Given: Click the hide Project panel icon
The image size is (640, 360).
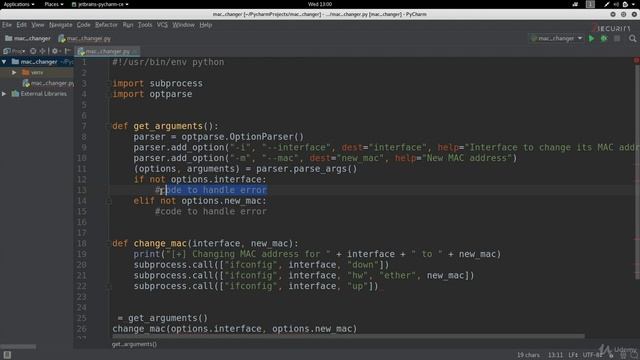Looking at the screenshot, I should [x=67, y=51].
